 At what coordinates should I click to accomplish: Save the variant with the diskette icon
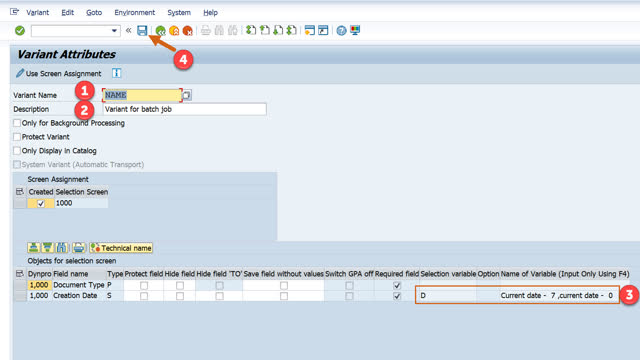click(142, 30)
